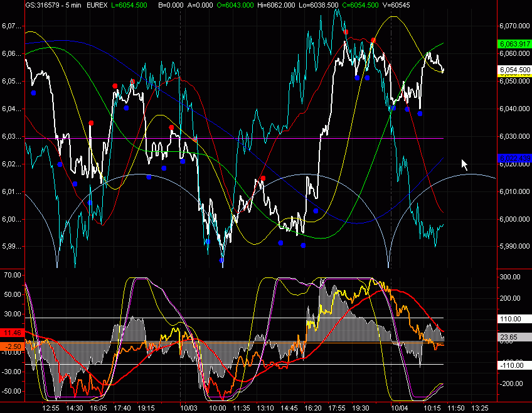The width and height of the screenshot is (532, 413).
Task: Click the 10:15 time axis label
Action: click(x=432, y=408)
